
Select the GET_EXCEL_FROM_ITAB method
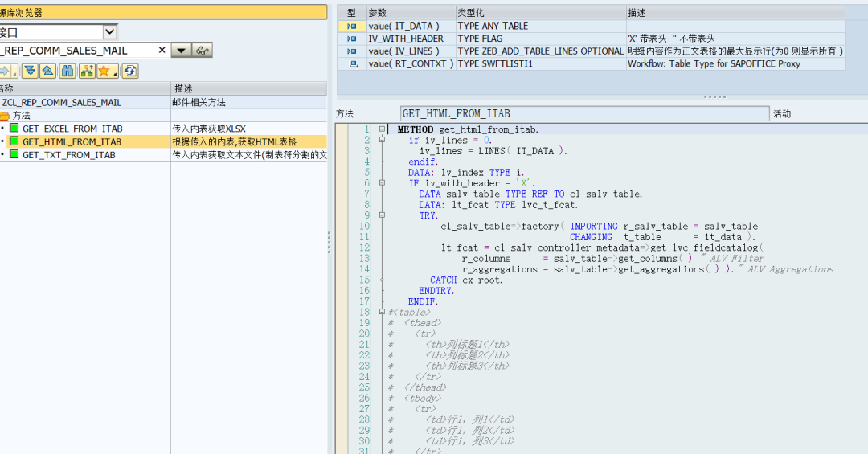click(x=72, y=129)
